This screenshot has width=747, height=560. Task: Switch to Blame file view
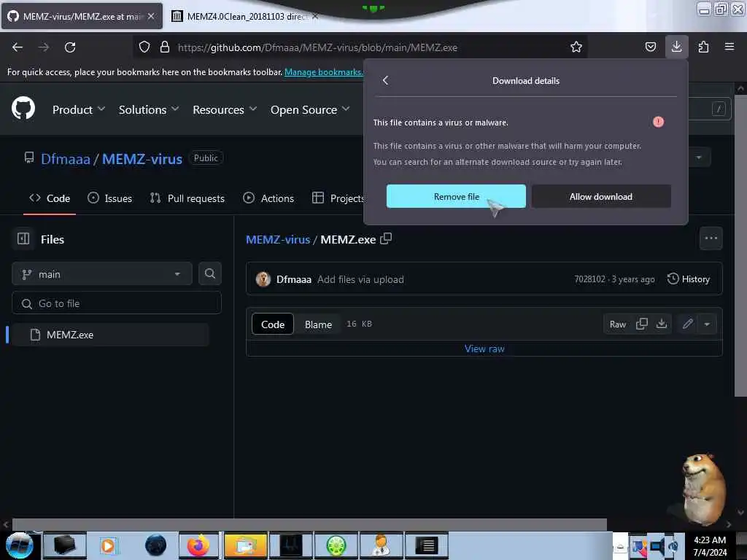318,324
